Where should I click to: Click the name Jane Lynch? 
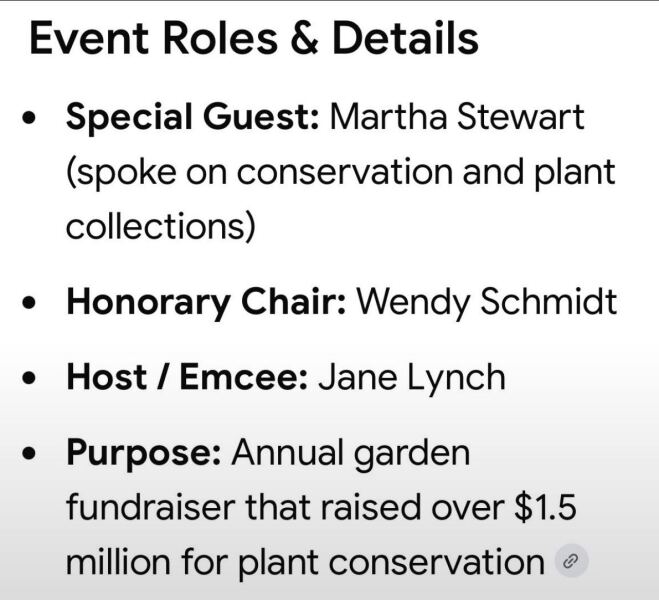(x=411, y=377)
